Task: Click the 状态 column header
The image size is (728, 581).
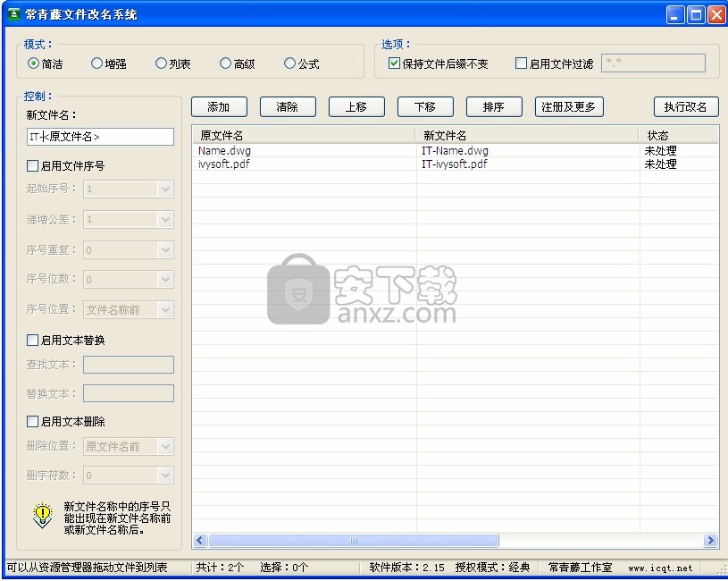Action: tap(679, 135)
